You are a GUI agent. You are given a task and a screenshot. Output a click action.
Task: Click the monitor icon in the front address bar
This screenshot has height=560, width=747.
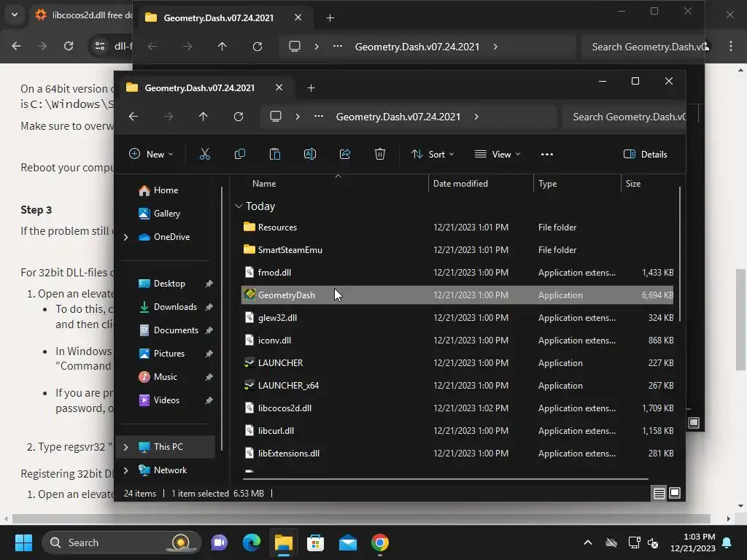pyautogui.click(x=275, y=117)
